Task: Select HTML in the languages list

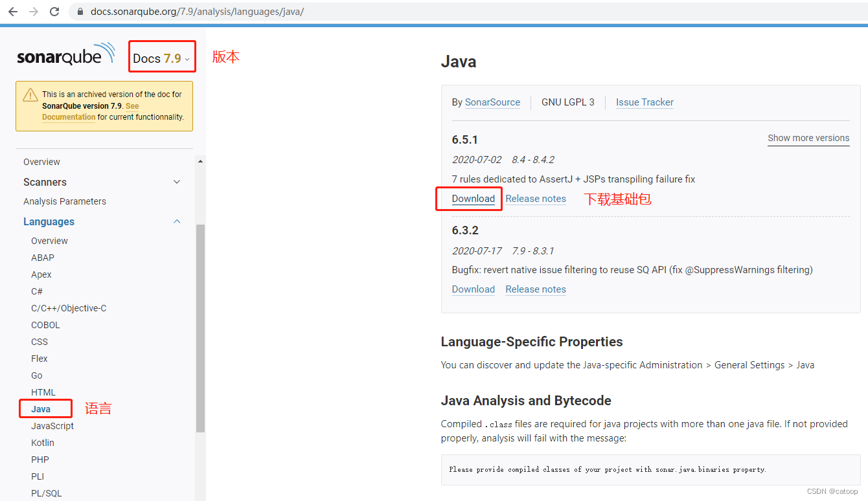Action: 43,392
